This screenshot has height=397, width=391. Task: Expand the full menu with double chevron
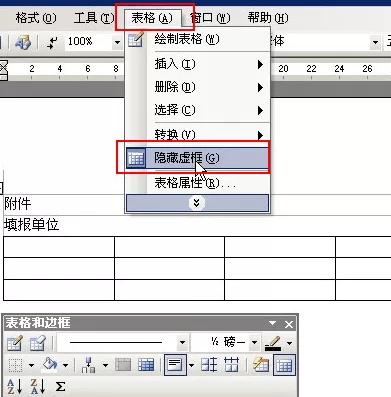click(x=197, y=203)
